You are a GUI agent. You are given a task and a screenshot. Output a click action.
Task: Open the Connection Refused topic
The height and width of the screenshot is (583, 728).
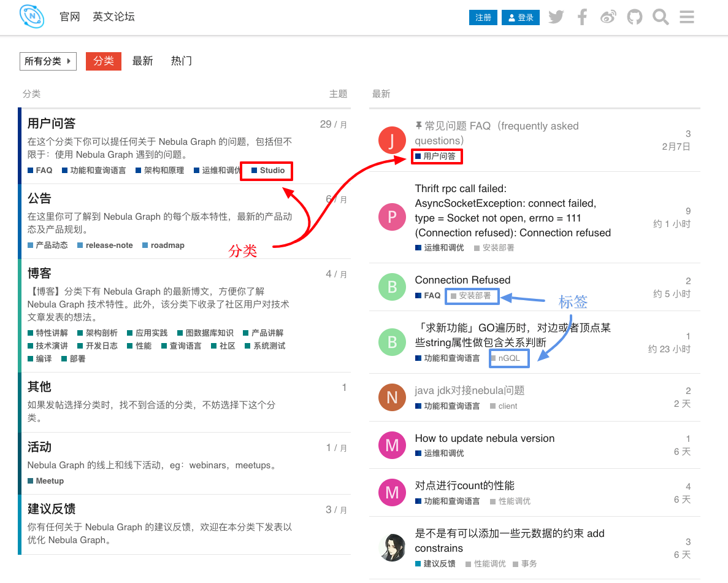point(462,280)
